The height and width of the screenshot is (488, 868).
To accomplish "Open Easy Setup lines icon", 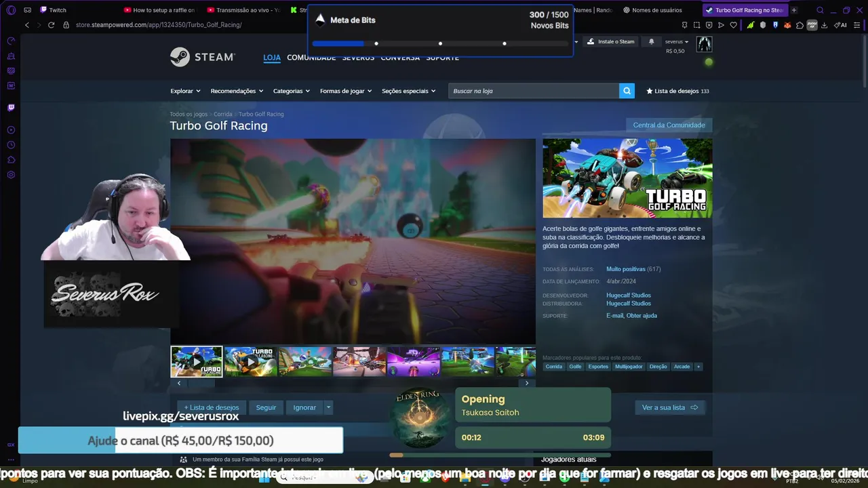I will pyautogui.click(x=858, y=25).
